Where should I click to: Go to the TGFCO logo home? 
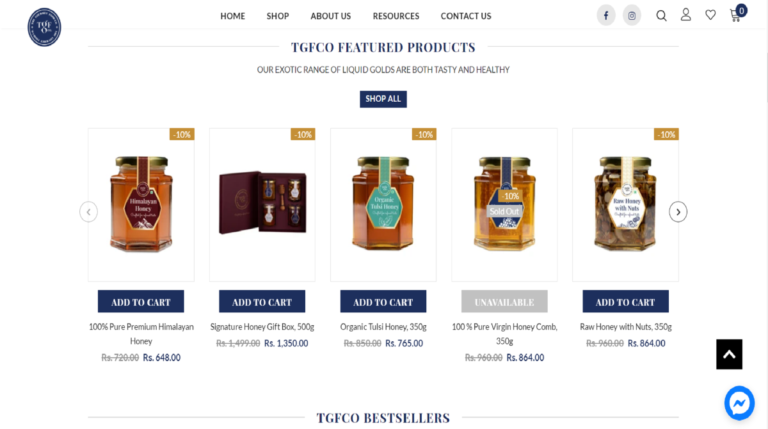[x=44, y=27]
